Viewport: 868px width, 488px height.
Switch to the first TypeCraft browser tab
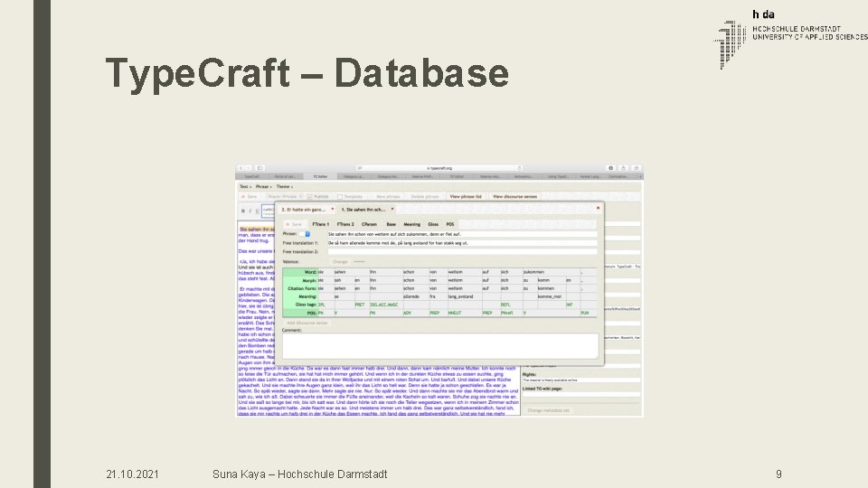(252, 176)
